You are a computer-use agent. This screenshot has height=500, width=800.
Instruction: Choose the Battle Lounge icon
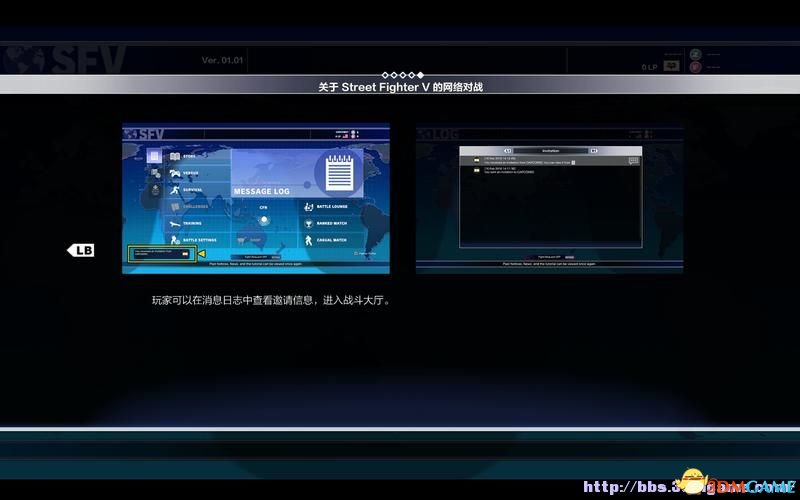click(309, 207)
